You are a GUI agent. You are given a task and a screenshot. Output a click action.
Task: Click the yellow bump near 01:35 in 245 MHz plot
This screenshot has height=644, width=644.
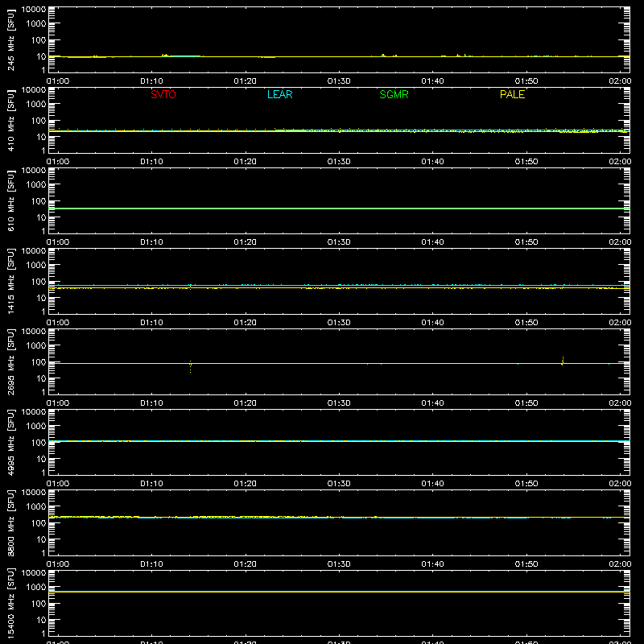[x=383, y=55]
